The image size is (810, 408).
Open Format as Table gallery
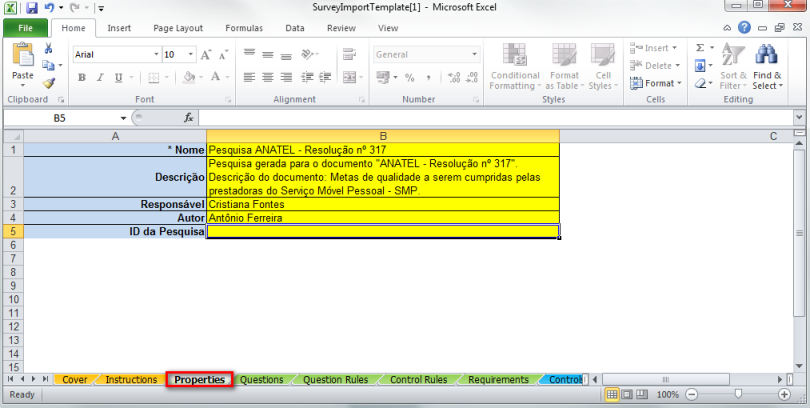point(564,67)
